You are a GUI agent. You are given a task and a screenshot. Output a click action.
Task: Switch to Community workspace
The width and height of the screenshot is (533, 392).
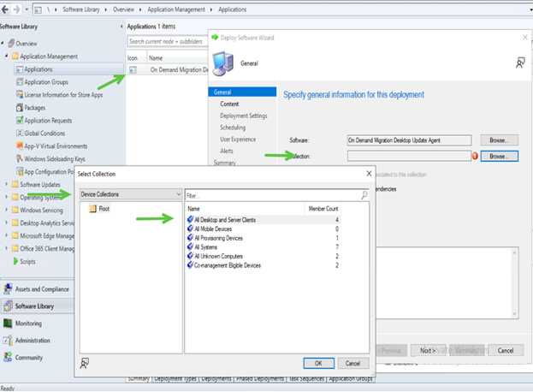tap(37, 357)
